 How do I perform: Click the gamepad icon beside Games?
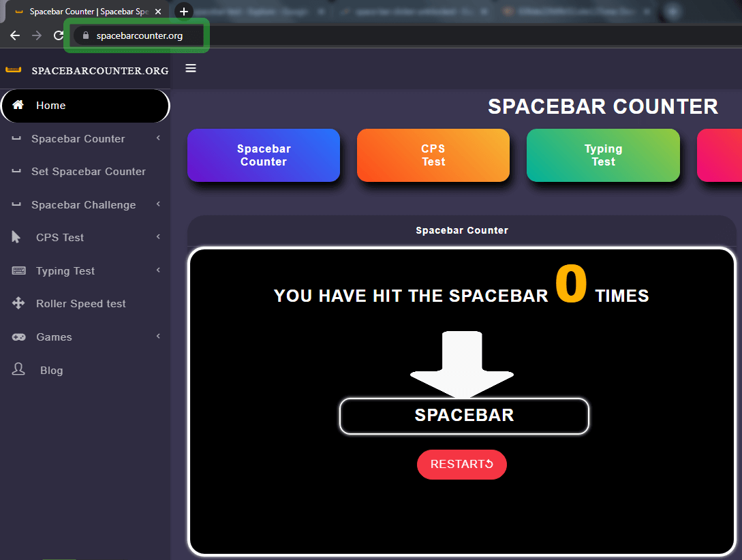coord(18,337)
